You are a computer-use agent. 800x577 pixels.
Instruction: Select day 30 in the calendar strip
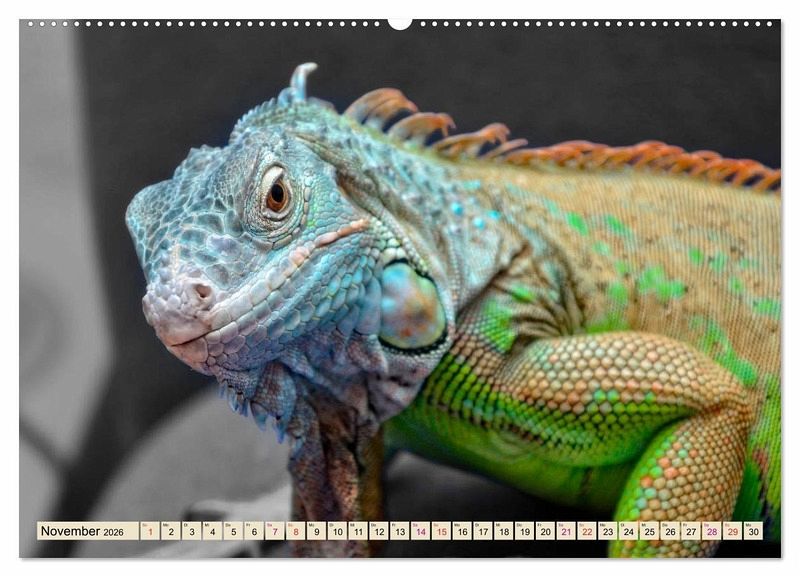[x=753, y=531]
